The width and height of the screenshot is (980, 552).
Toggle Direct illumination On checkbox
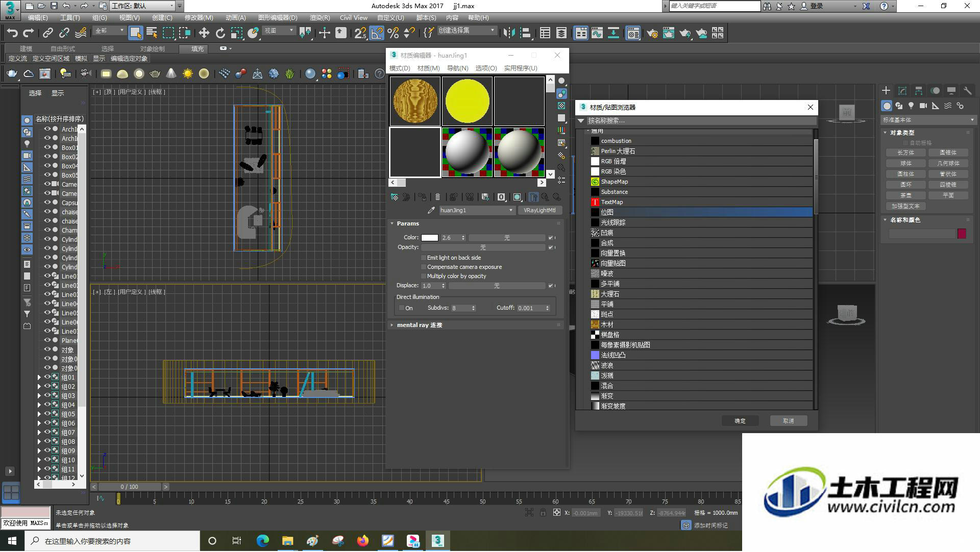point(402,308)
